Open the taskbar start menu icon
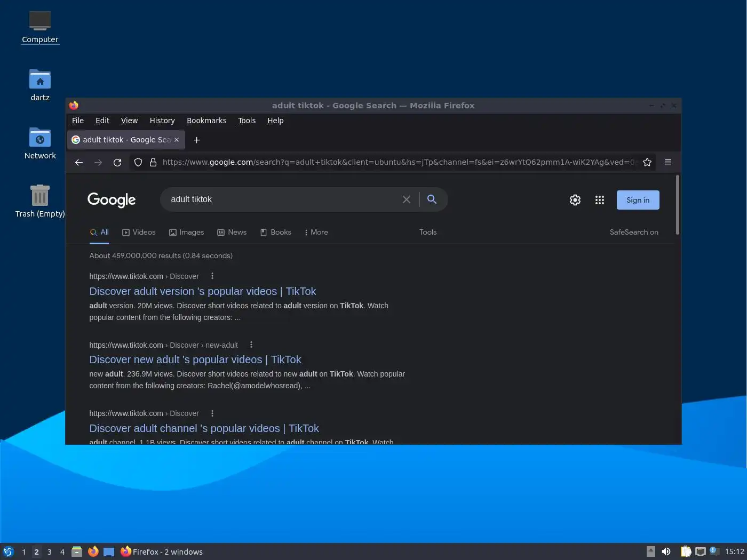Image resolution: width=747 pixels, height=560 pixels. click(9, 552)
